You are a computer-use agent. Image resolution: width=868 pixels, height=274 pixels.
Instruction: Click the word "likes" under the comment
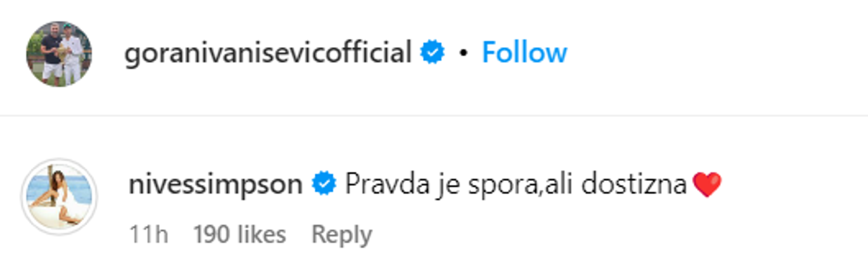[x=262, y=234]
